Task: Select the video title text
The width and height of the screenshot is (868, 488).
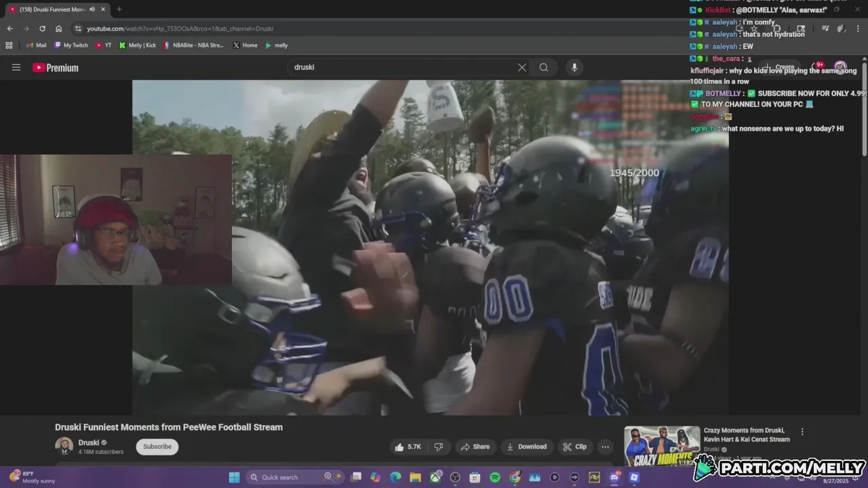Action: tap(169, 427)
